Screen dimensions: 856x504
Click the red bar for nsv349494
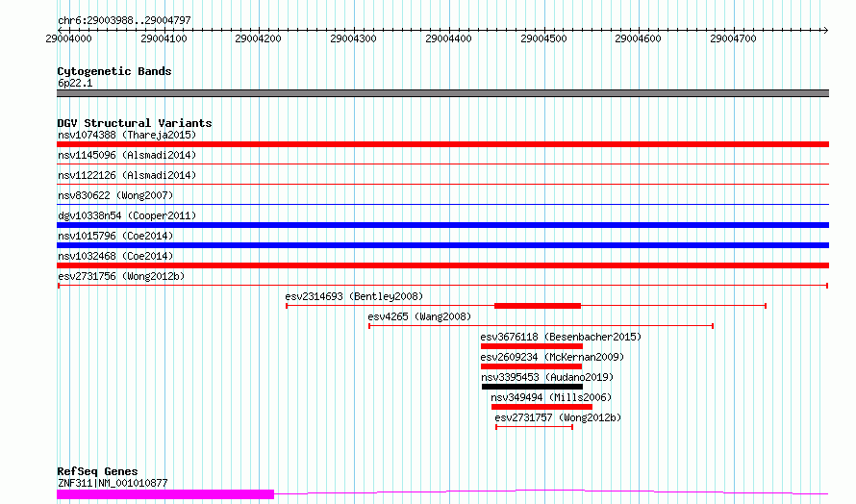[541, 407]
